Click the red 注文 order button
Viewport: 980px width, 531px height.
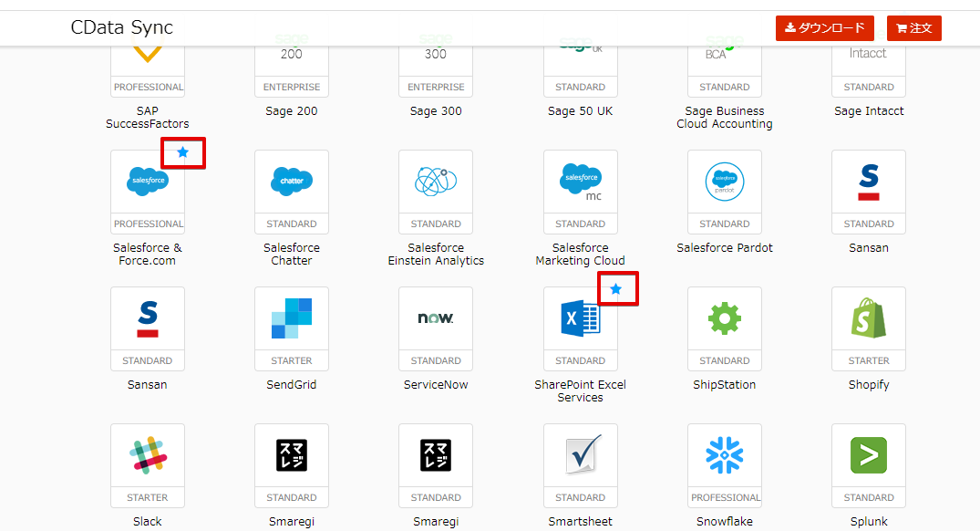pos(914,28)
